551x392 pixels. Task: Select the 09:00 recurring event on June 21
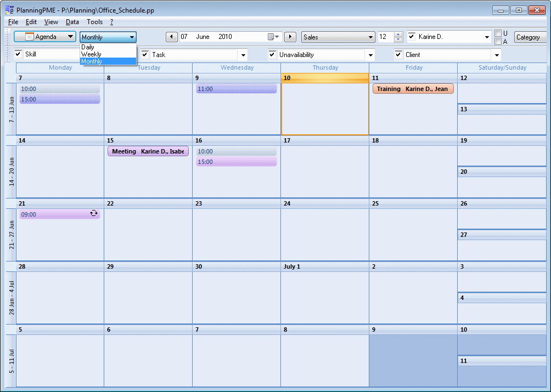[x=60, y=214]
